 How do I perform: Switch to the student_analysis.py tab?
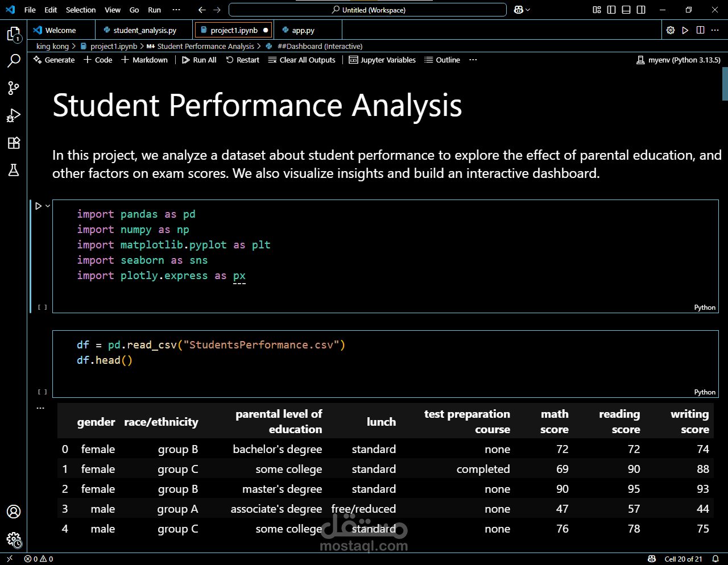tap(144, 30)
